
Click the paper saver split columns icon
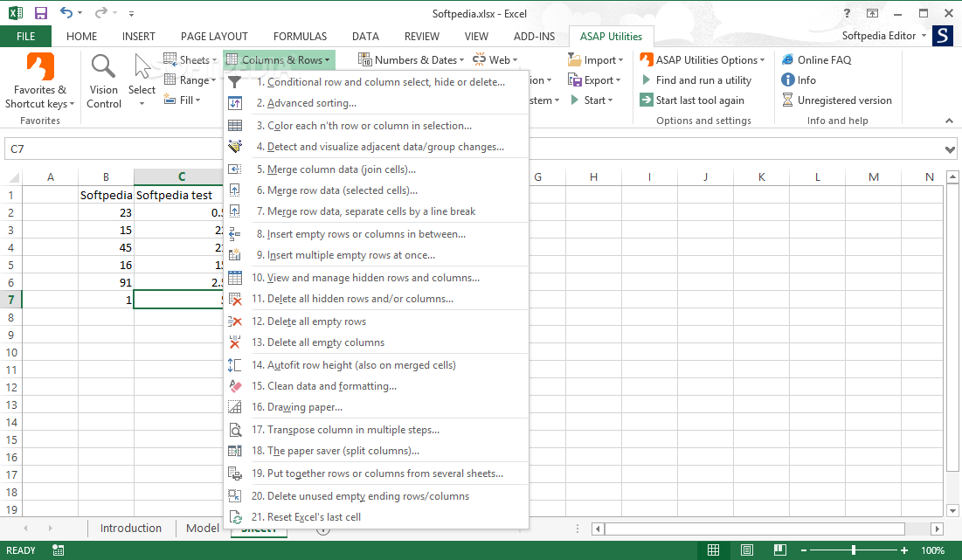234,451
